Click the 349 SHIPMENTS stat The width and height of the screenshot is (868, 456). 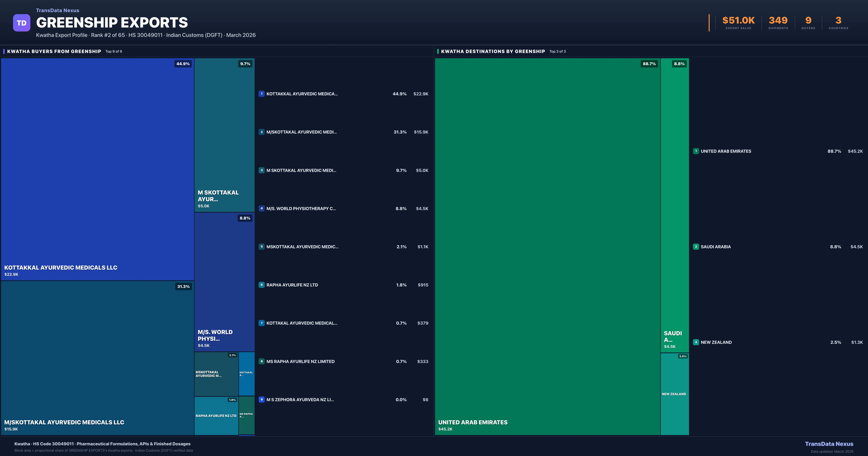(778, 22)
